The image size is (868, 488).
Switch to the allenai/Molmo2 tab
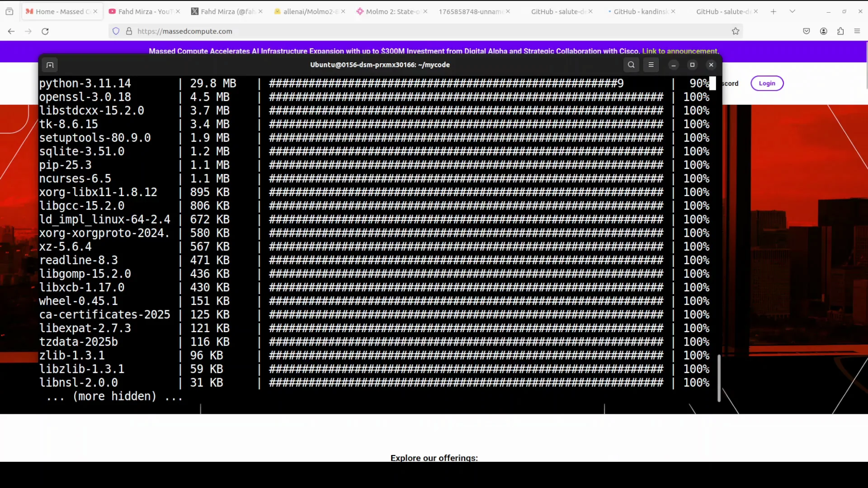307,11
